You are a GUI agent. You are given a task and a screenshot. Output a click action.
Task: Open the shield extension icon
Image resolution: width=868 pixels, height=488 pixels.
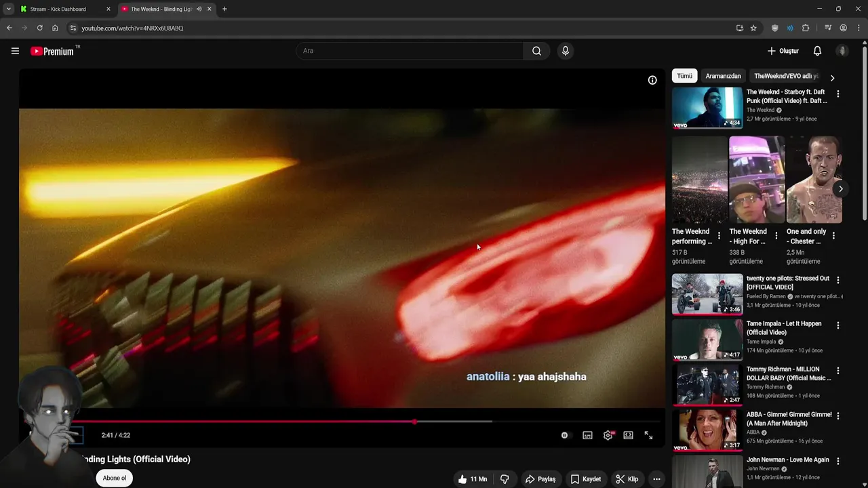tap(774, 28)
